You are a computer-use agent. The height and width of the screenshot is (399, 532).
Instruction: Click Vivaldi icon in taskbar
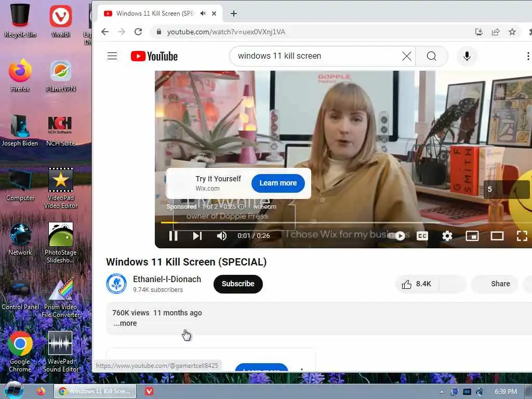click(x=149, y=391)
